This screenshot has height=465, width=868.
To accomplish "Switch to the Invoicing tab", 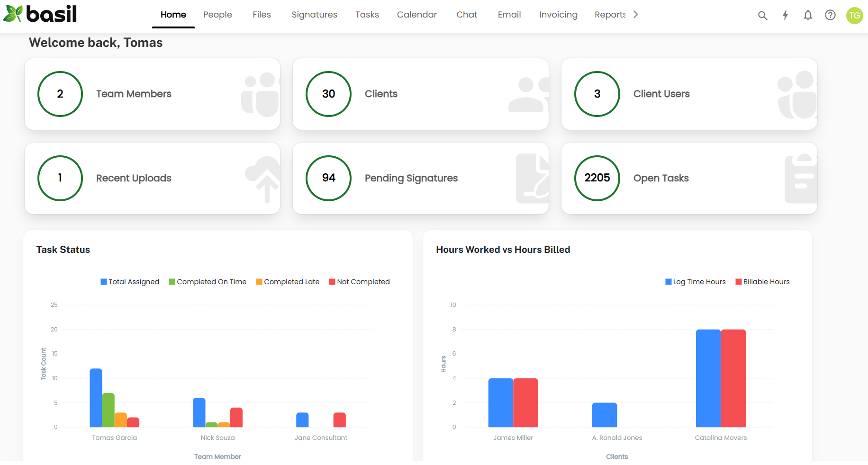I will click(x=558, y=15).
